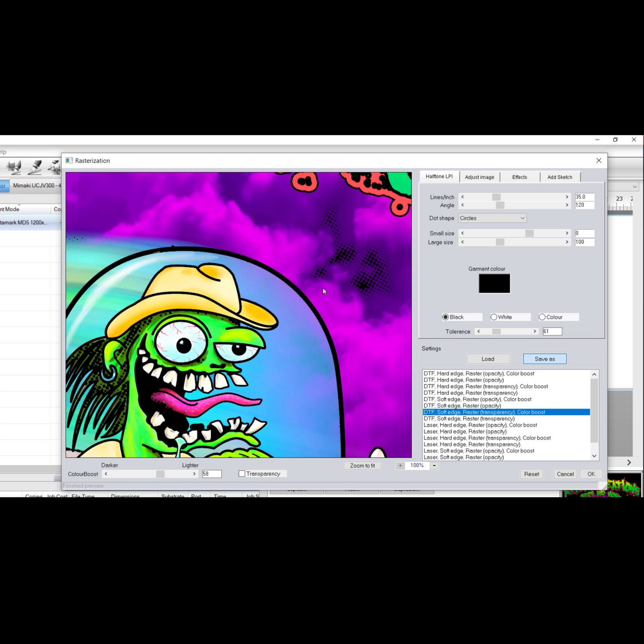Close the Rasterization dialog

pyautogui.click(x=599, y=161)
